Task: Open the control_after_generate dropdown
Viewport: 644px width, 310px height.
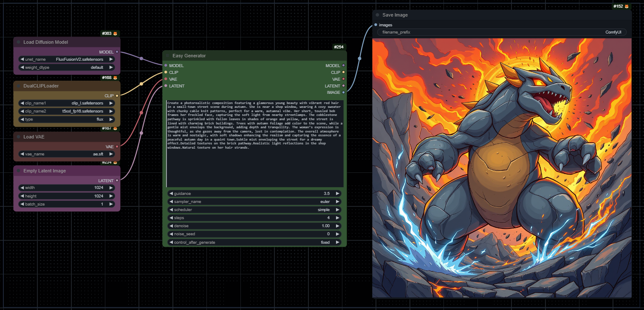Action: [x=254, y=242]
